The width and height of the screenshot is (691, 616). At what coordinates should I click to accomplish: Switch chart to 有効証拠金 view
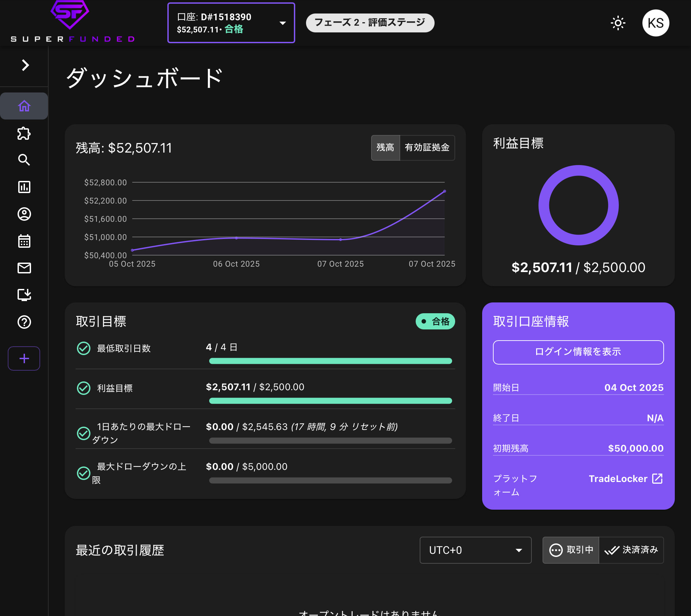[x=427, y=148]
